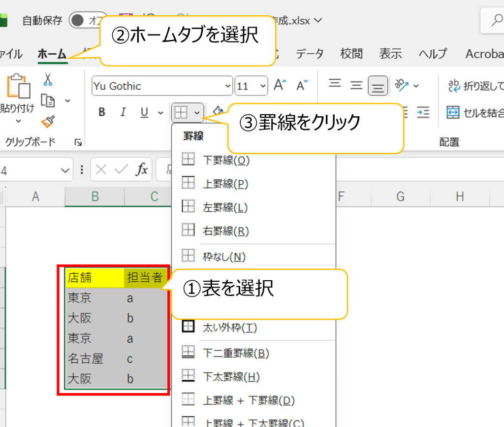Click the column G header
The width and height of the screenshot is (504, 427).
(400, 197)
